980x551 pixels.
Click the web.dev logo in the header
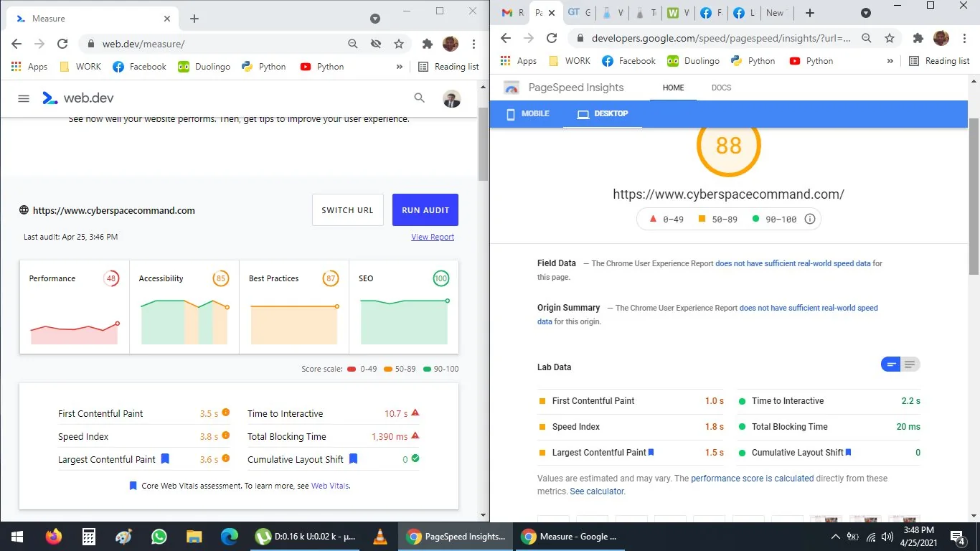point(77,98)
